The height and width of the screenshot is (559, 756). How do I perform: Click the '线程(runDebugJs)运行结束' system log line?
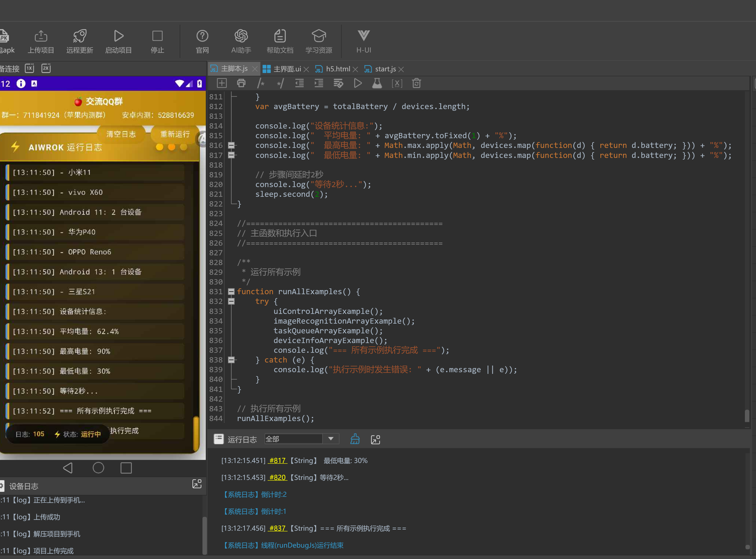point(282,545)
